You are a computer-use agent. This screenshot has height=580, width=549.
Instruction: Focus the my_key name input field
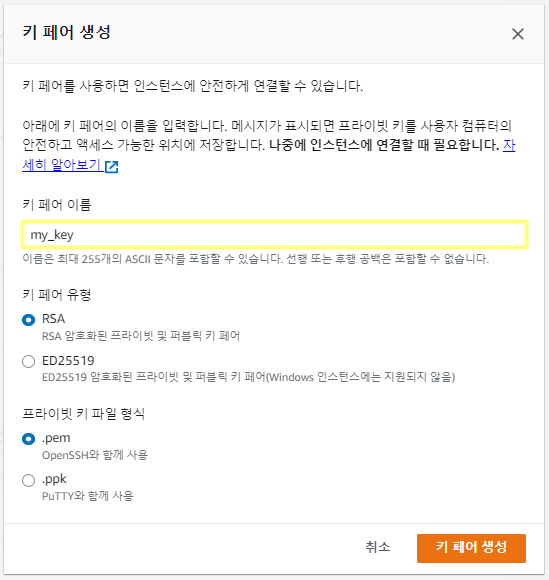click(274, 235)
